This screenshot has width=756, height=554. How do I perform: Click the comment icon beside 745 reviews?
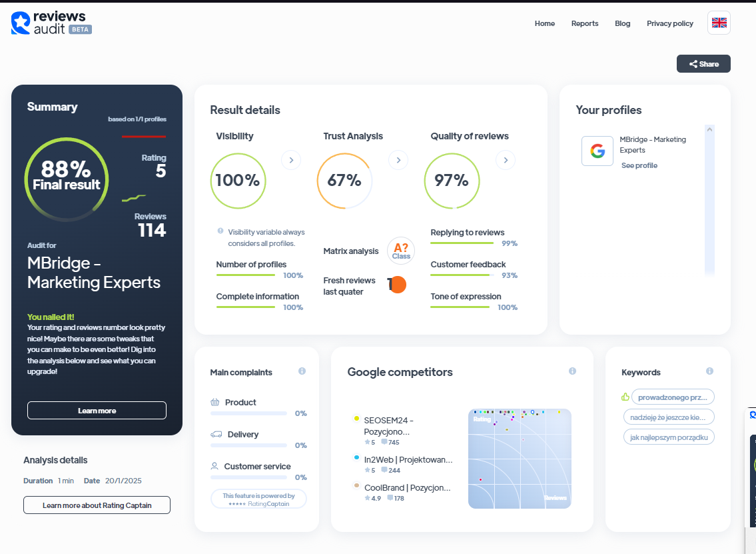coord(384,442)
